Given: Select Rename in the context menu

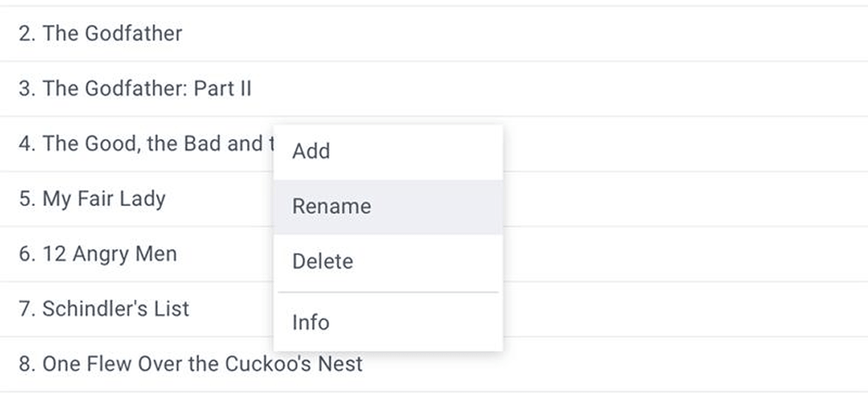Looking at the screenshot, I should tap(331, 207).
